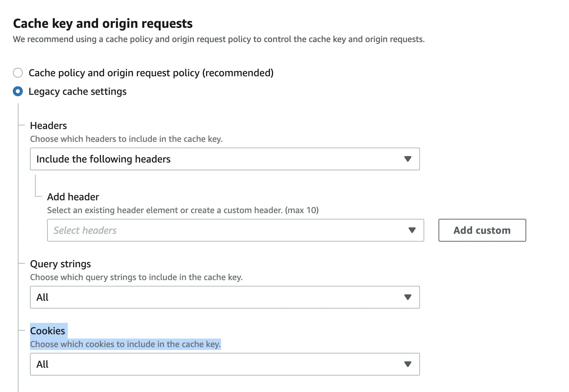
Task: Select the Legacy cache settings radio button
Action: 18,92
